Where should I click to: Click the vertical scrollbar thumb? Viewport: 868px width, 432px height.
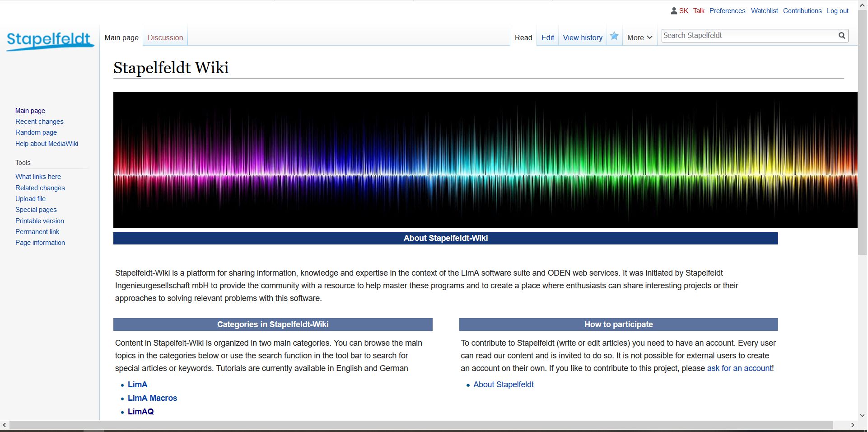tap(862, 132)
